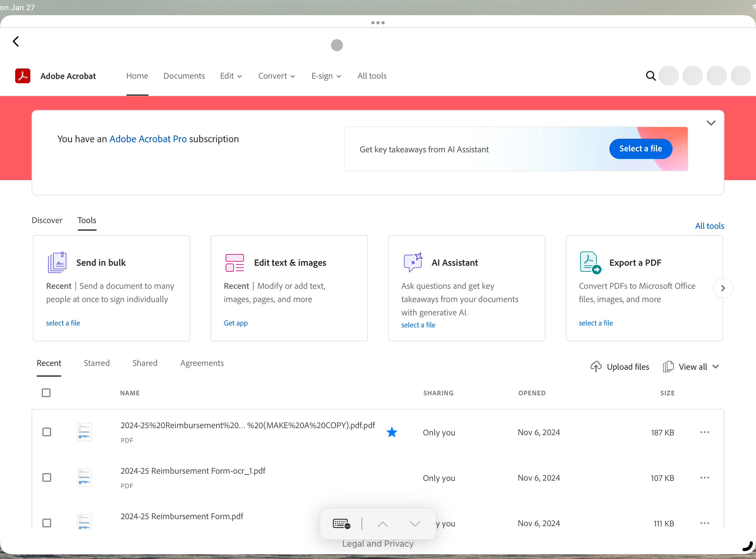
Task: Click the Edit text & images tool icon
Action: [x=235, y=262]
